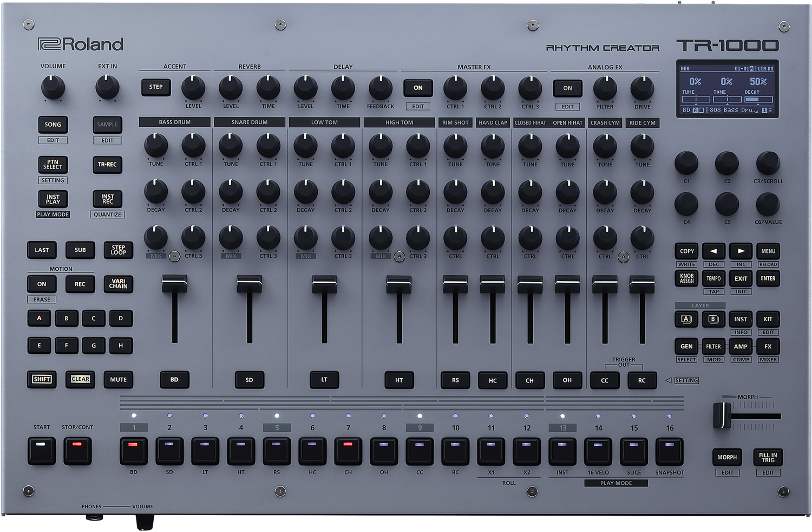Toggle the MUTE button
This screenshot has width=812, height=532.
pyautogui.click(x=118, y=380)
